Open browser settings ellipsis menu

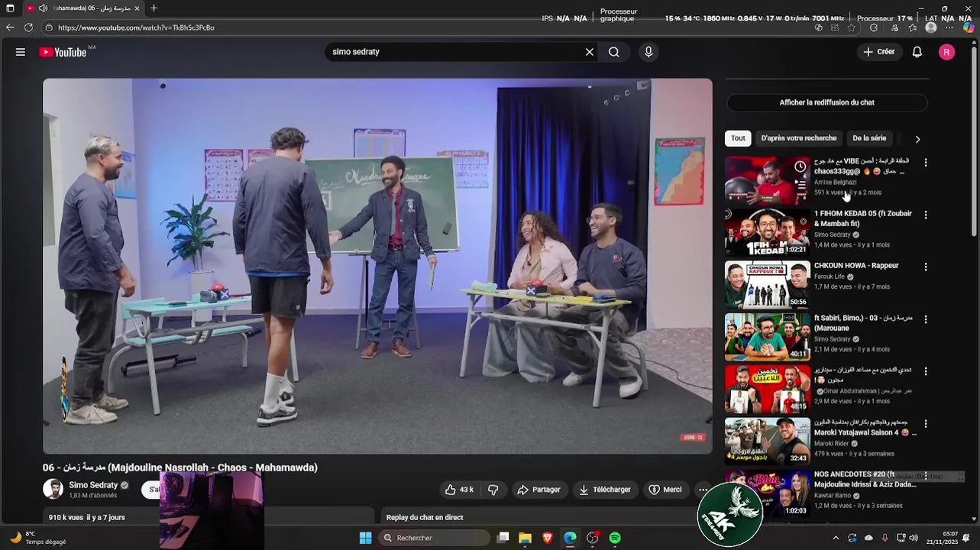click(x=949, y=27)
